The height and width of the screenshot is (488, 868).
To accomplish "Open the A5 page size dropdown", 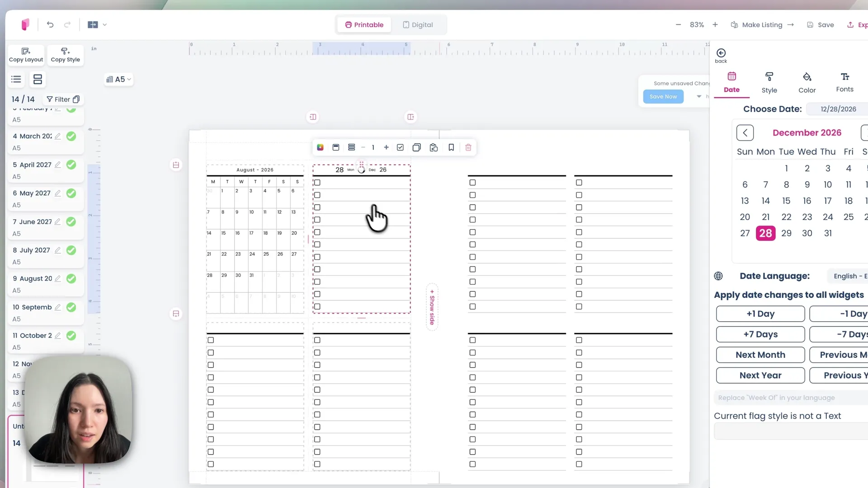I will (118, 80).
